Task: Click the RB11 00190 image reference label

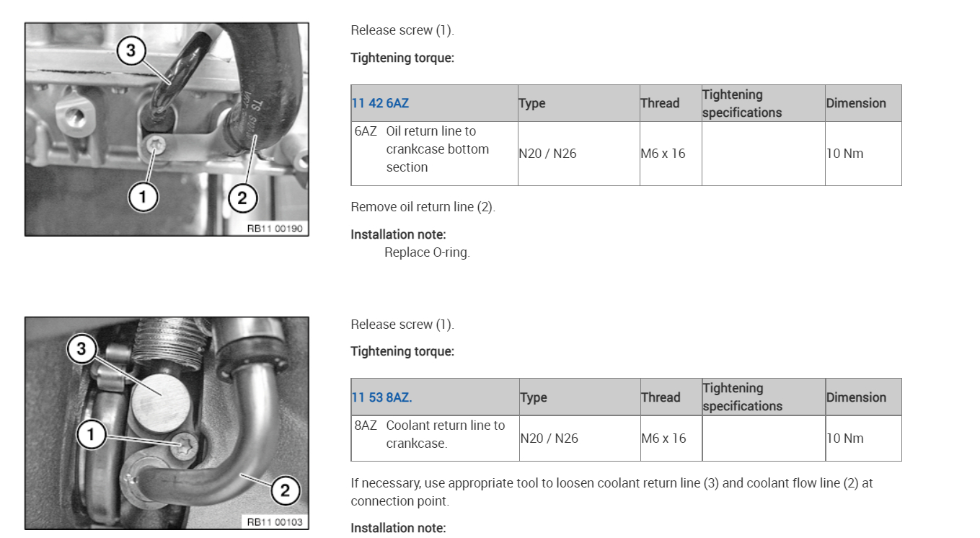Action: point(275,229)
